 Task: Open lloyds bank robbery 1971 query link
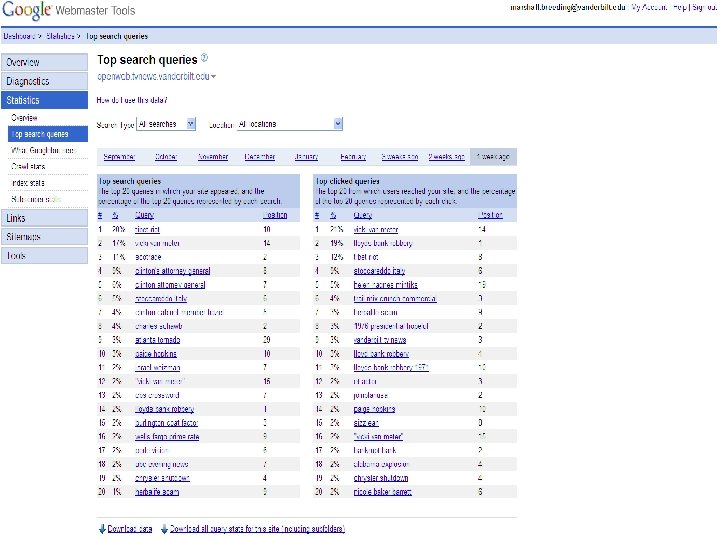(x=391, y=367)
